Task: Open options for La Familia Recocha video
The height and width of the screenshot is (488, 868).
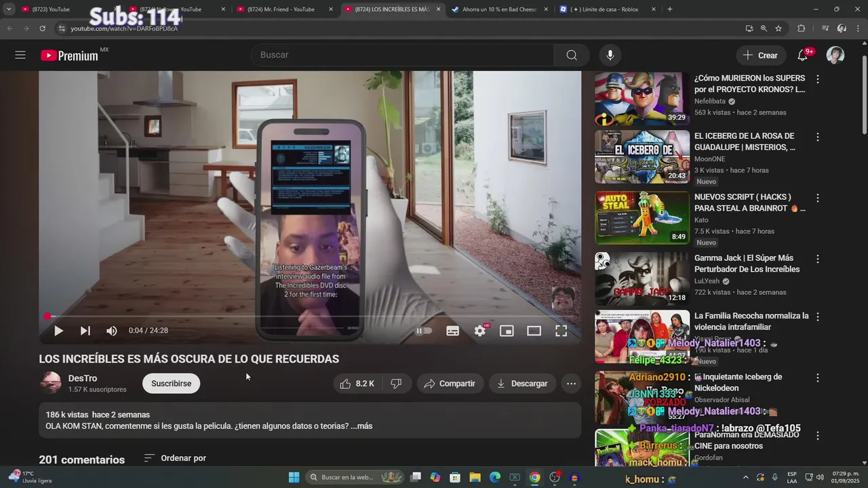Action: tap(818, 317)
